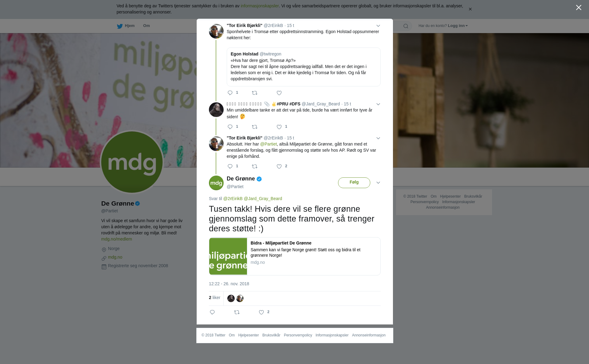Like Tor Eirik's reply mentioning @Partiet

click(x=279, y=166)
